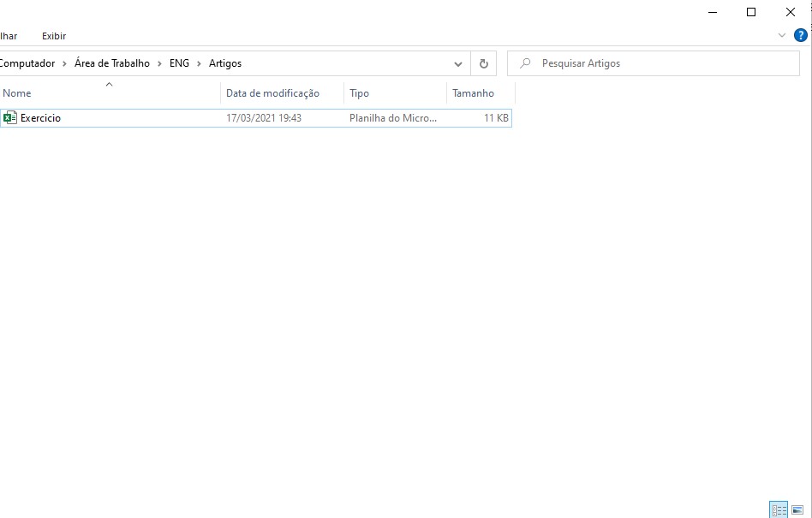Expand the ribbon using the chevron

click(781, 35)
